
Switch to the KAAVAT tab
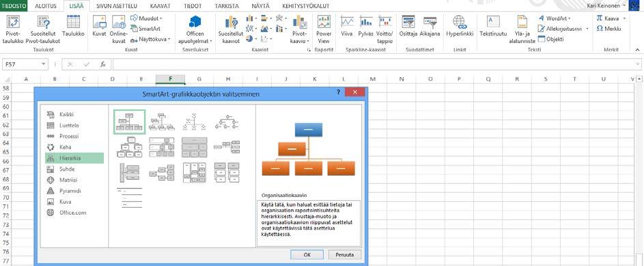[x=160, y=6]
